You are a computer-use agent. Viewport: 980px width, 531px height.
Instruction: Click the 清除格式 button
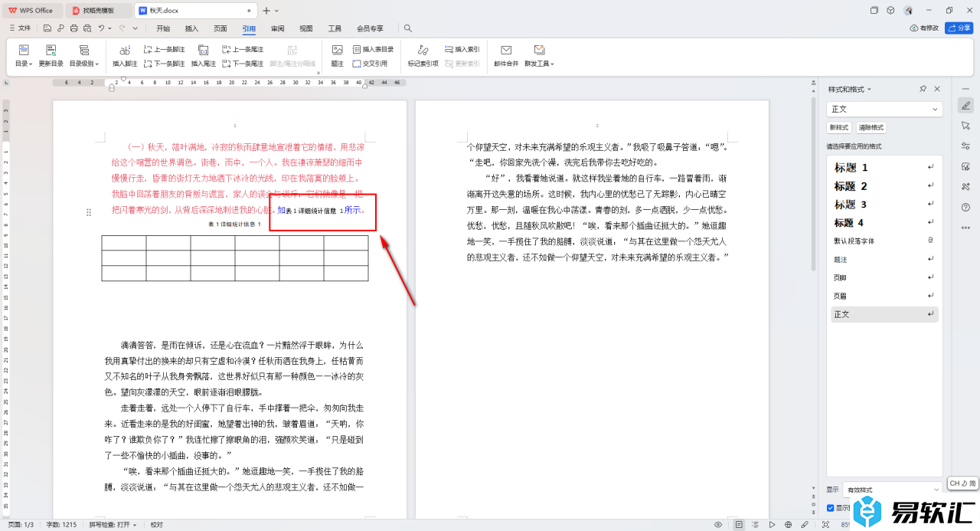coord(871,127)
